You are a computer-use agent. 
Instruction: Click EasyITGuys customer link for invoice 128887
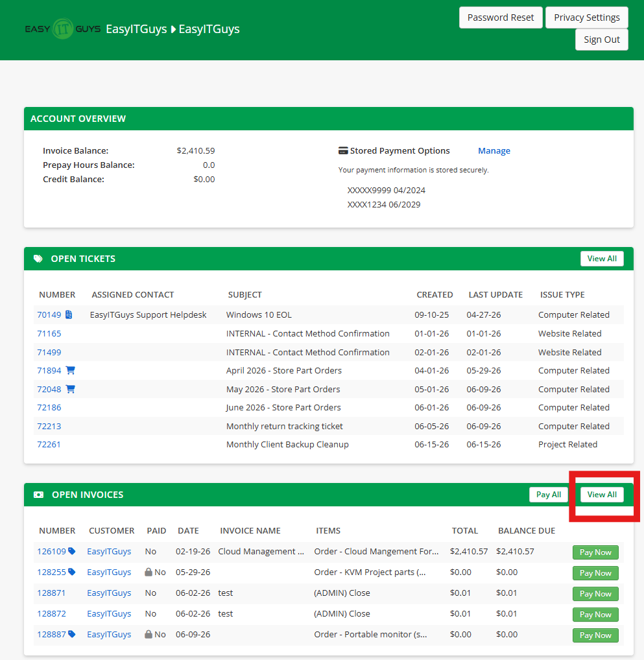[x=109, y=634]
